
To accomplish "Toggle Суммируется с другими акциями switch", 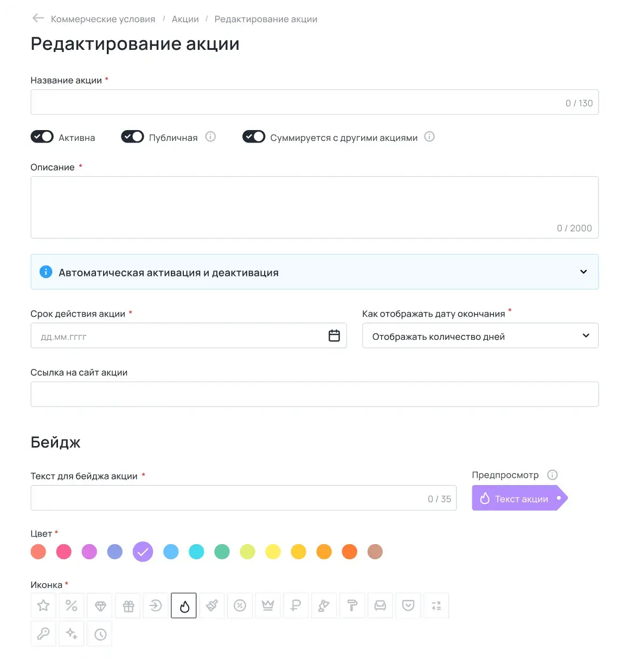I will tap(254, 137).
